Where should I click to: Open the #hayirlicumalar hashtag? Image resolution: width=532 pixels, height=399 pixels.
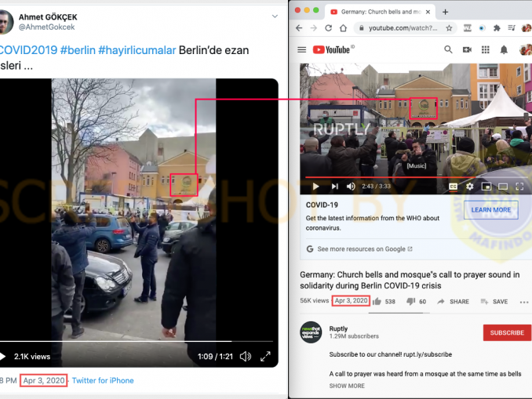click(x=137, y=50)
